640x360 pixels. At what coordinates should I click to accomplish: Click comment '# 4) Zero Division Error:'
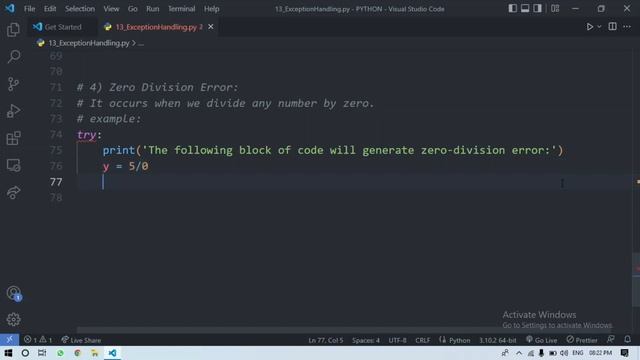point(157,87)
